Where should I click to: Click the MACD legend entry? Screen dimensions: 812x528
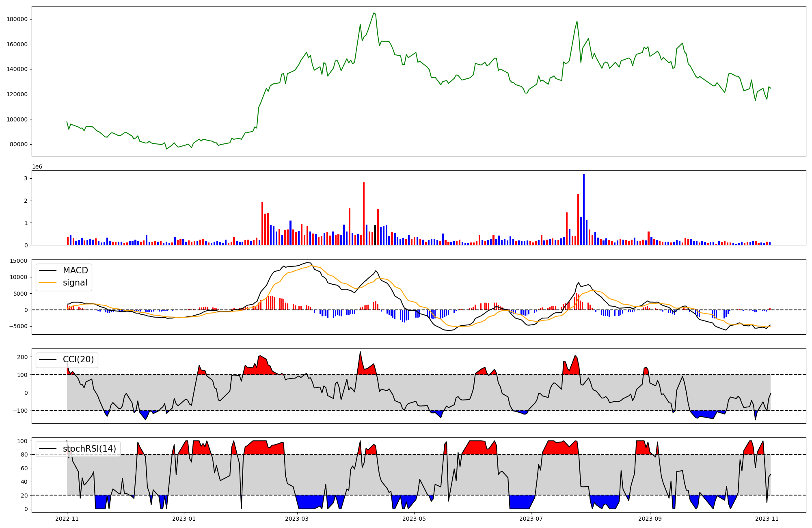point(75,270)
